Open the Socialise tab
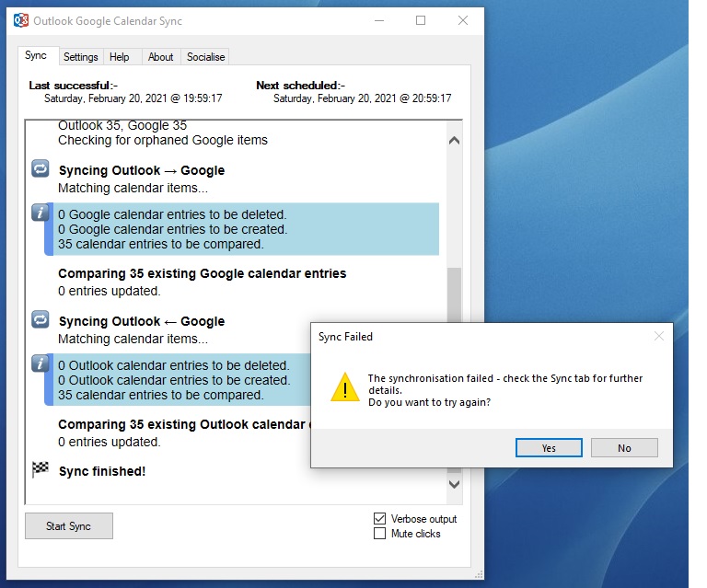Viewport: 707px width, 588px height. pos(205,57)
